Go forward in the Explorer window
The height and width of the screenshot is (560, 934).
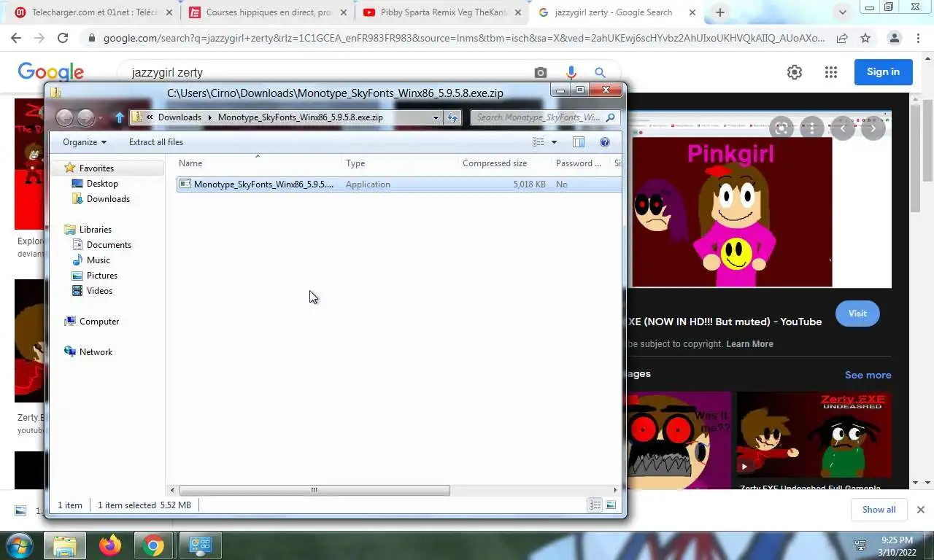tap(85, 117)
